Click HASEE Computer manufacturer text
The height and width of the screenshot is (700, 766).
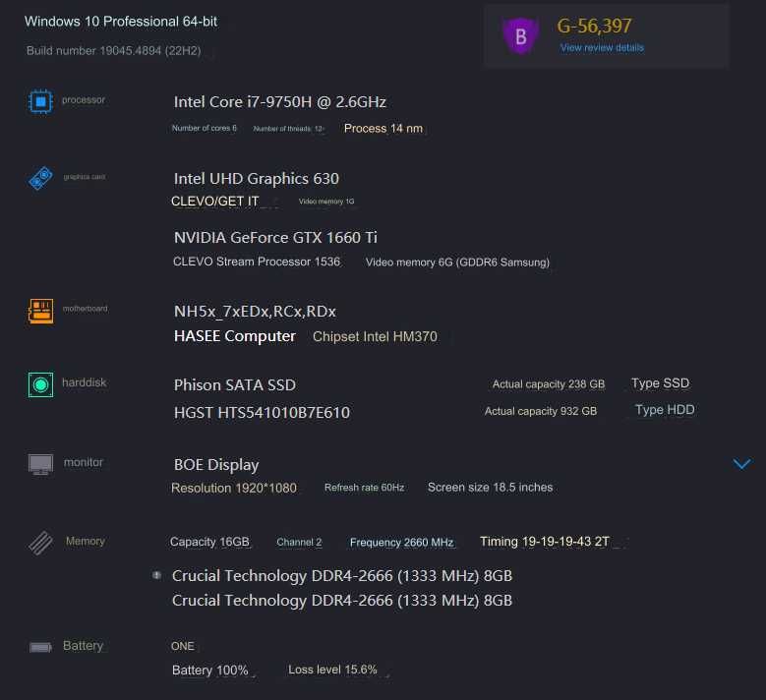(x=235, y=336)
